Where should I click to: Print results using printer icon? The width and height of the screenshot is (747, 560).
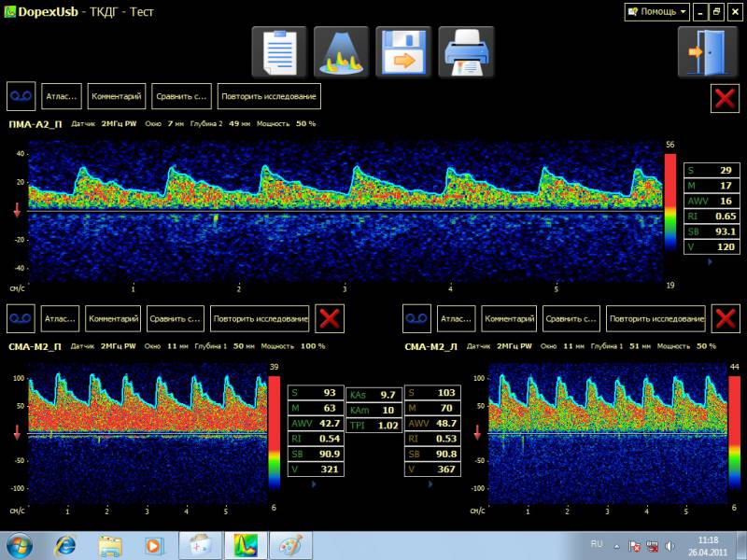[x=466, y=52]
